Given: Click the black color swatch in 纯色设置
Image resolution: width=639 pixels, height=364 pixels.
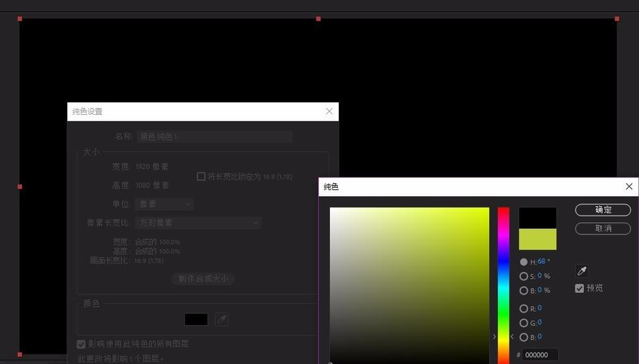Looking at the screenshot, I should (x=196, y=319).
